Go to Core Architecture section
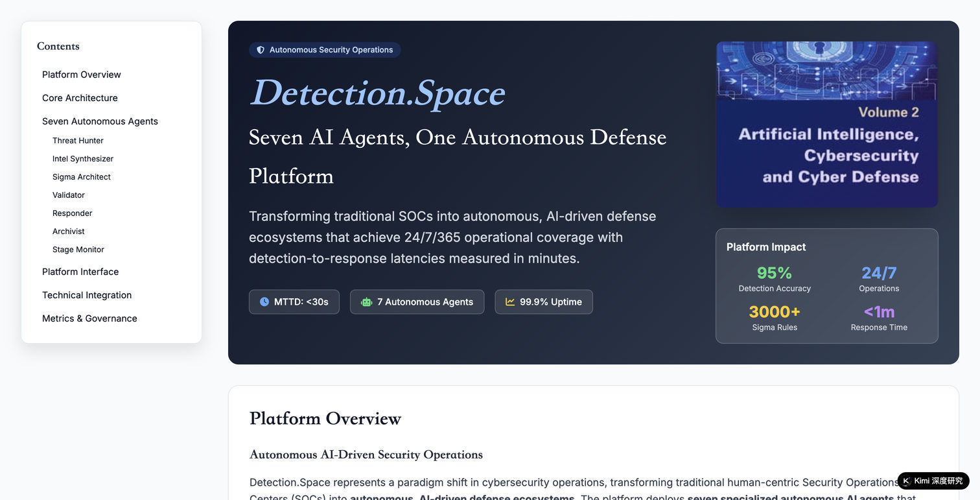This screenshot has height=500, width=980. tap(80, 98)
